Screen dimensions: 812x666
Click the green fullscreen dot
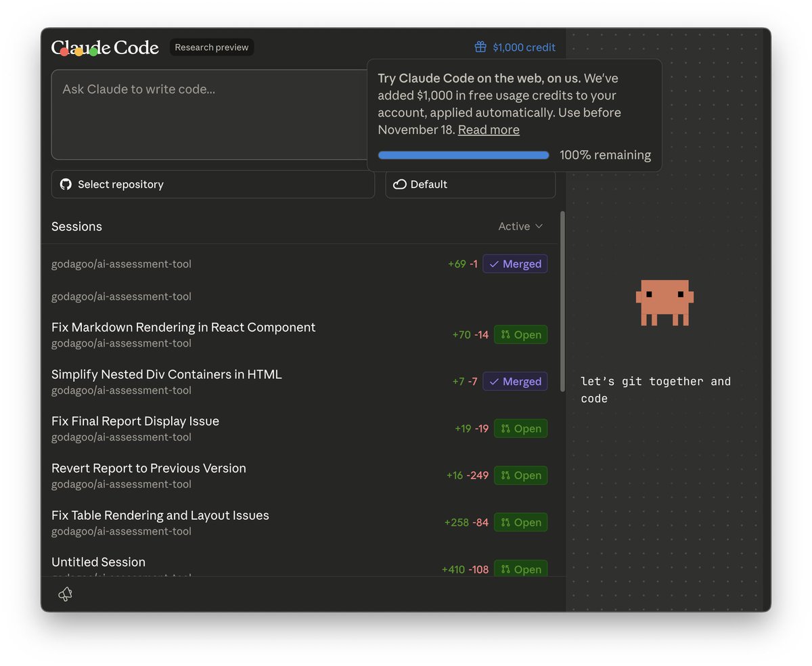(94, 52)
